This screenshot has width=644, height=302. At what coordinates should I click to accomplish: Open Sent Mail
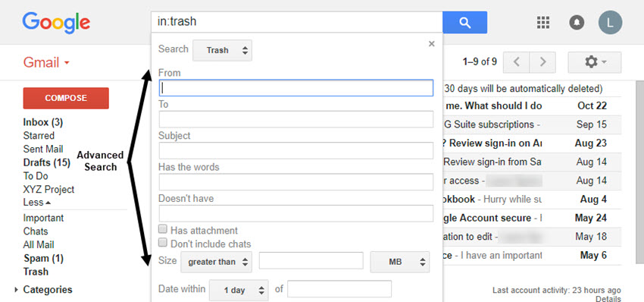(x=43, y=149)
